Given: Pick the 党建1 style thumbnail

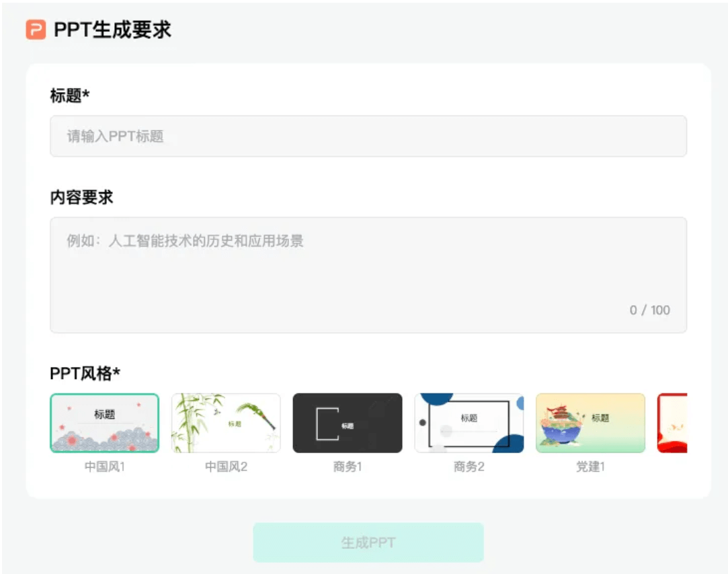Looking at the screenshot, I should [591, 423].
